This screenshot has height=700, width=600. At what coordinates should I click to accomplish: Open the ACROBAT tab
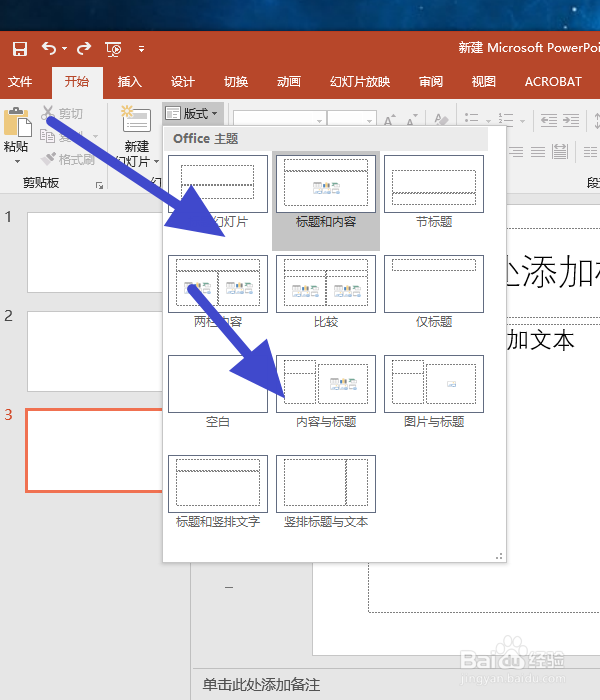pyautogui.click(x=553, y=82)
